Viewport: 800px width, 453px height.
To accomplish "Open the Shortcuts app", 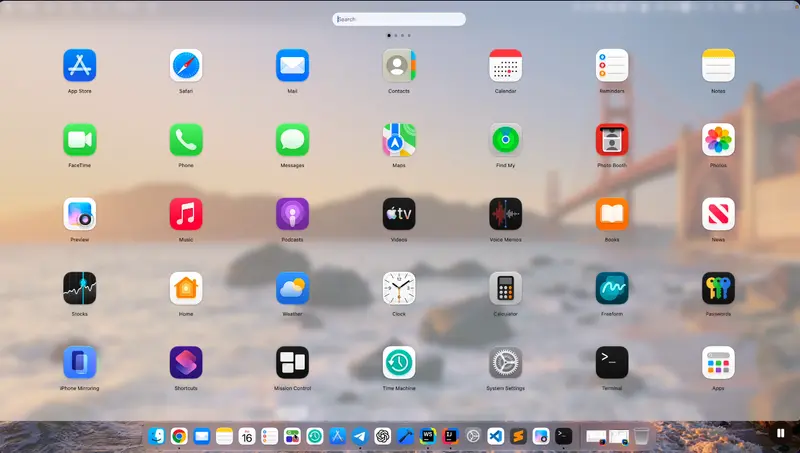I will (x=186, y=363).
